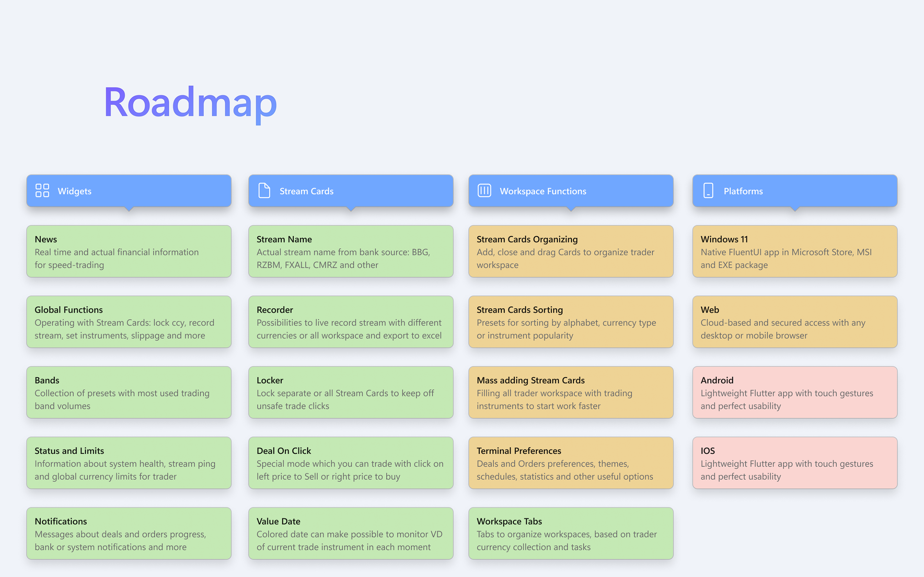Select the Windows 11 platform card

795,251
